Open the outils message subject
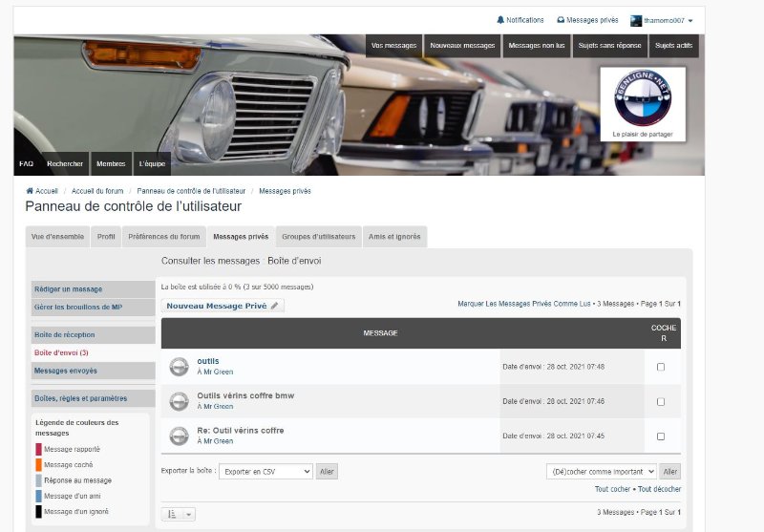Image resolution: width=764 pixels, height=532 pixels. 208,361
